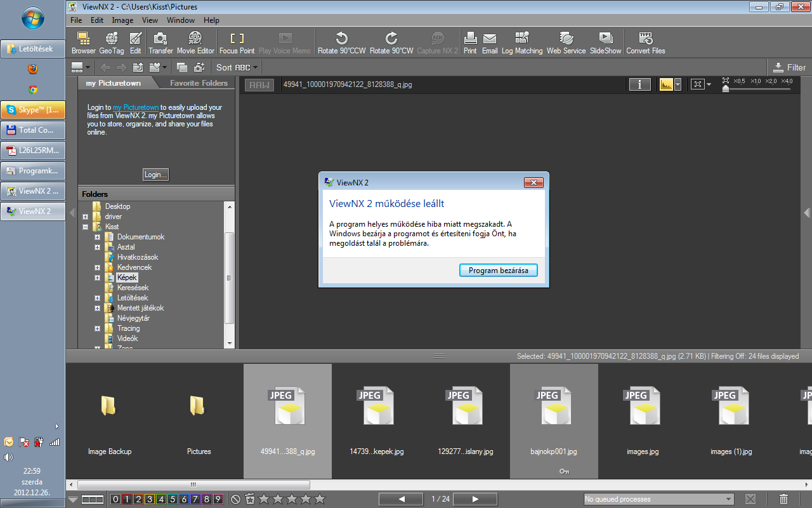The image size is (812, 508).
Task: Open the Help menu
Action: tap(211, 20)
